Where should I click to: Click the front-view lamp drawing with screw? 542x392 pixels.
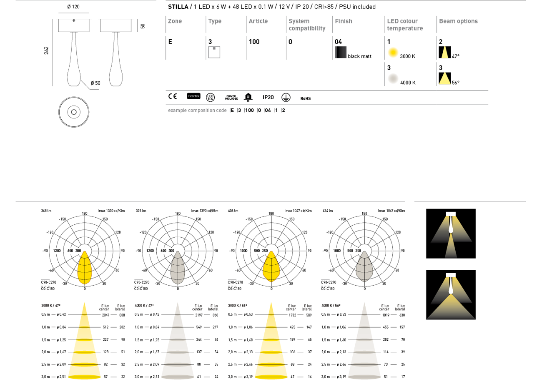(x=74, y=53)
